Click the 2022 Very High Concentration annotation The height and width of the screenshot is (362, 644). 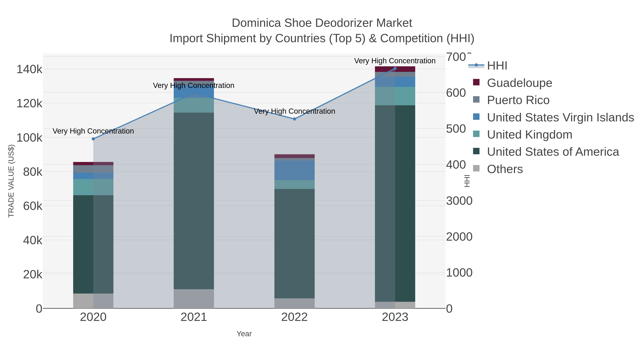click(294, 111)
